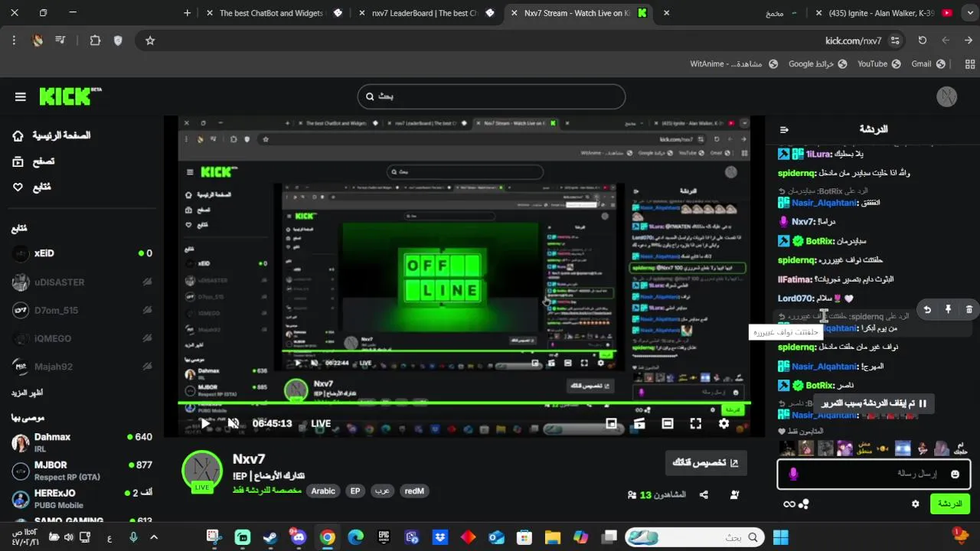Viewport: 980px width, 551px height.
Task: Open the Windows Start button
Action: [781, 538]
